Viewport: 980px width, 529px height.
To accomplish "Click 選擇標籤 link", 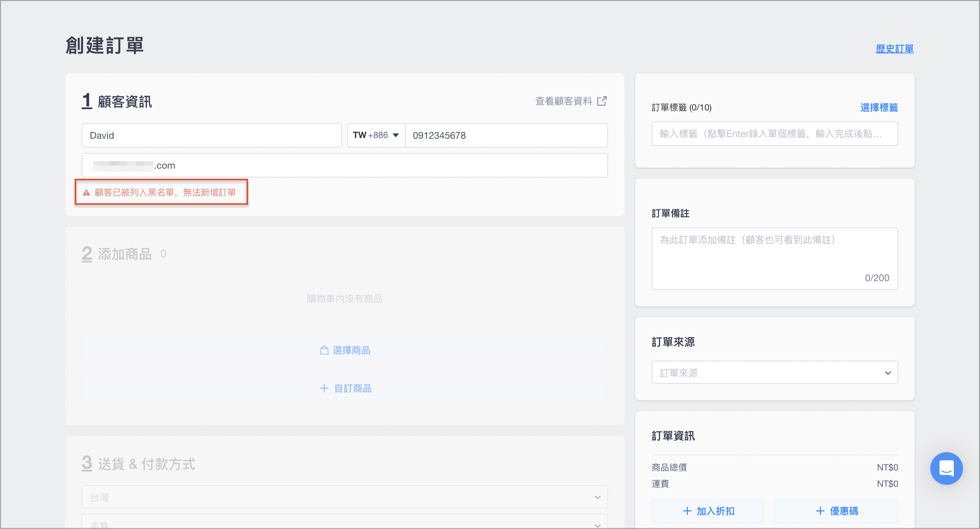I will pyautogui.click(x=879, y=107).
